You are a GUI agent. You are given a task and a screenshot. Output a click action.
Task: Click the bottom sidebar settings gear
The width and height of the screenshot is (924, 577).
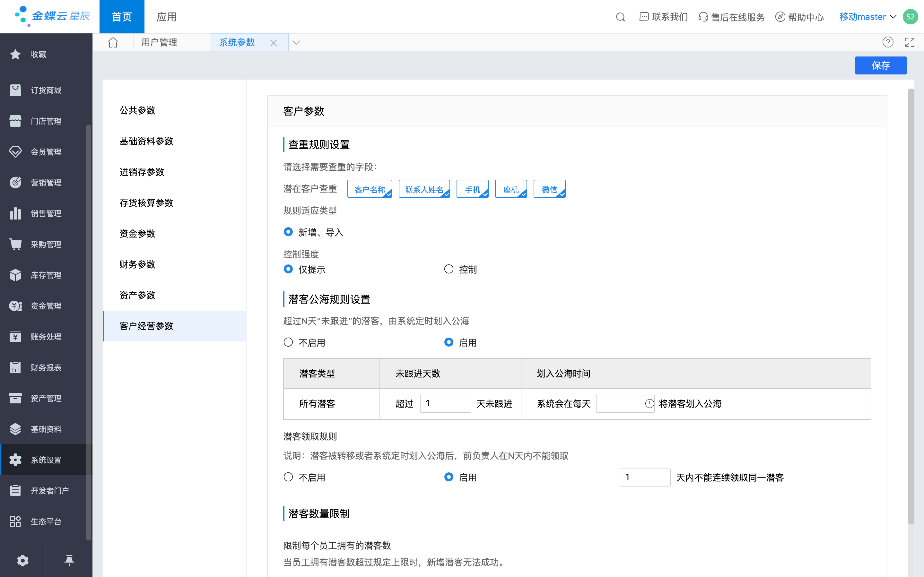[23, 560]
